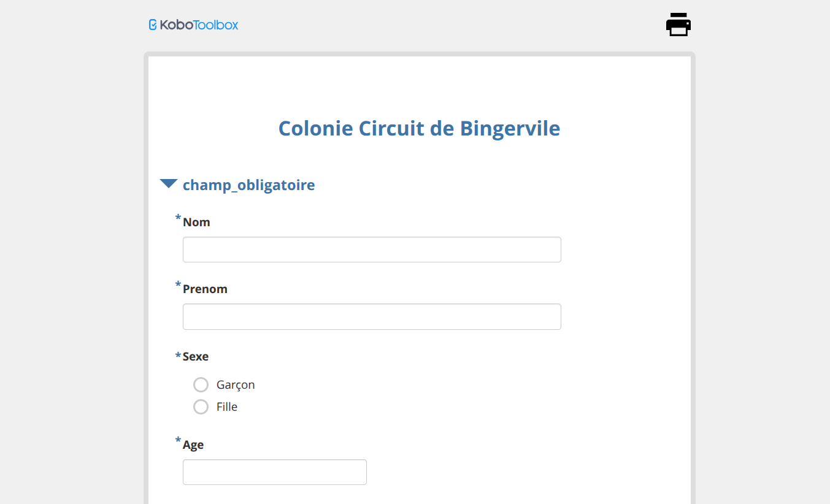
Task: Focus the Nom text input field
Action: pyautogui.click(x=372, y=250)
